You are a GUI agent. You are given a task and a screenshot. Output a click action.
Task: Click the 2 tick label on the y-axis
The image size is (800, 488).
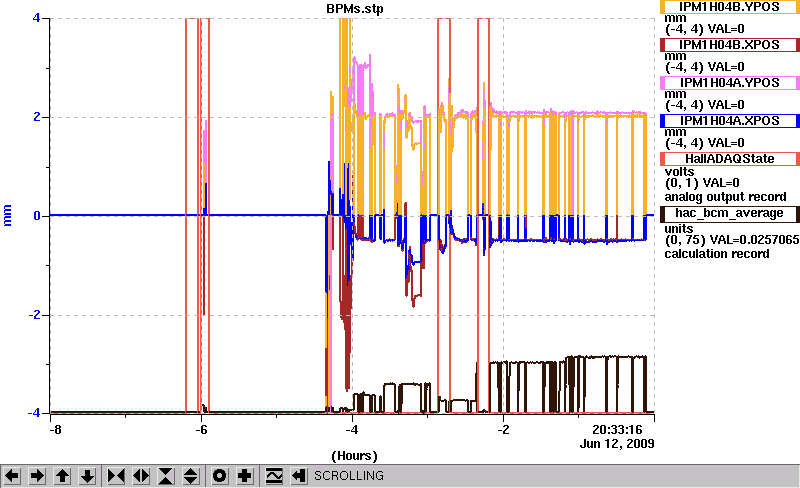36,117
